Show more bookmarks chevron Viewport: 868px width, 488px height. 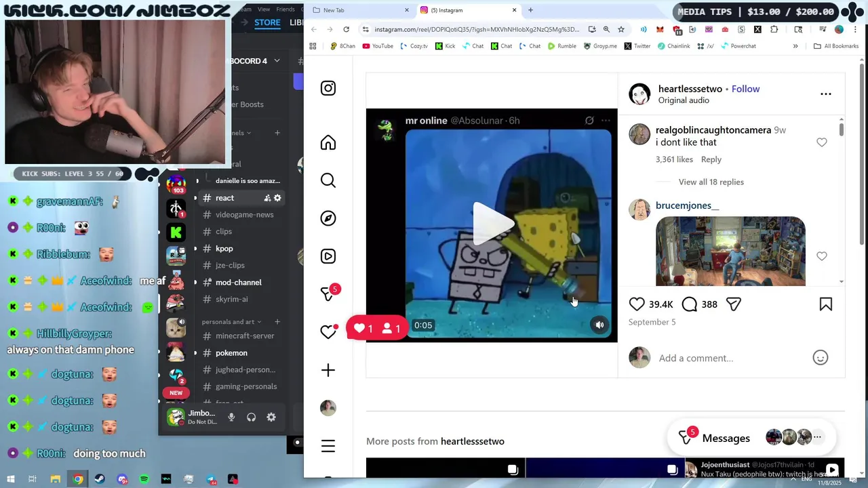[795, 46]
